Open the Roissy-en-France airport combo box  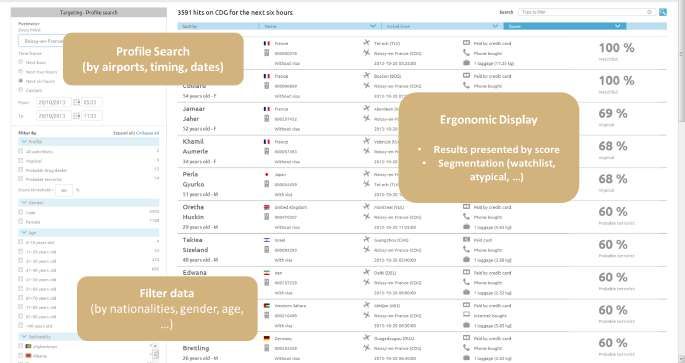pos(42,41)
